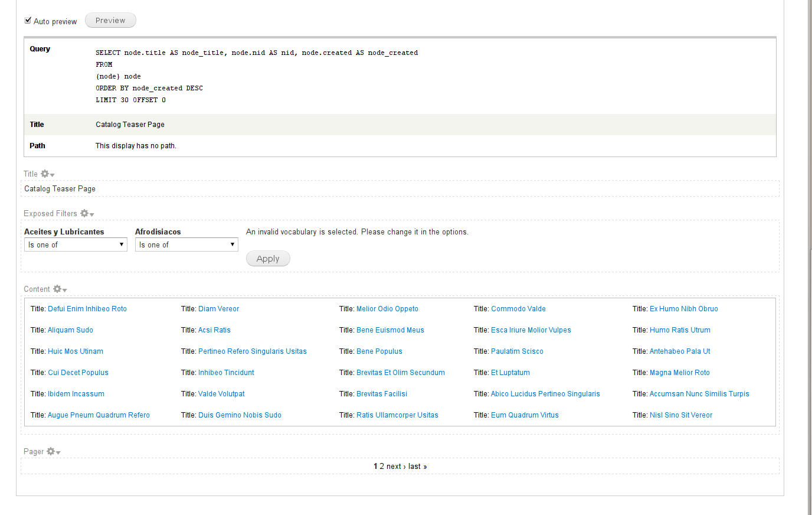Open the Aceites y Lubricantes operator dropdown
The width and height of the screenshot is (812, 515).
[x=75, y=244]
